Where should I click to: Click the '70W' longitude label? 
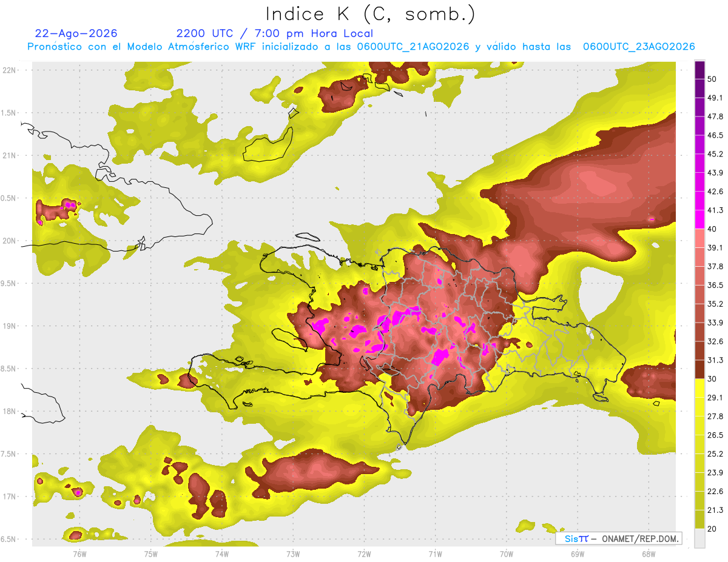pyautogui.click(x=507, y=554)
